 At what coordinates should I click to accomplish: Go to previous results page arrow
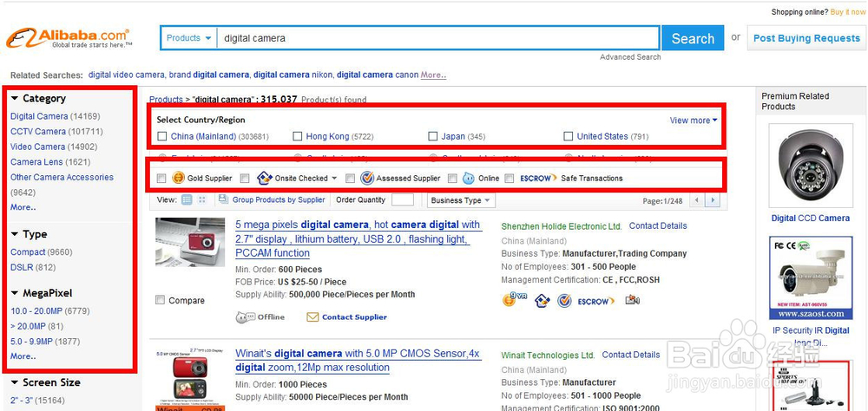coord(698,200)
